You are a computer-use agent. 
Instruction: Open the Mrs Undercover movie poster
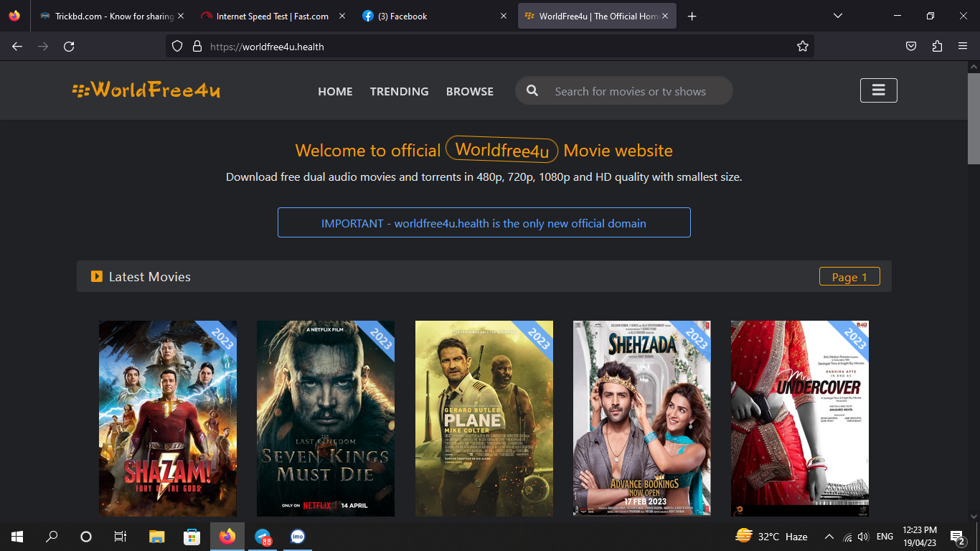coord(800,418)
